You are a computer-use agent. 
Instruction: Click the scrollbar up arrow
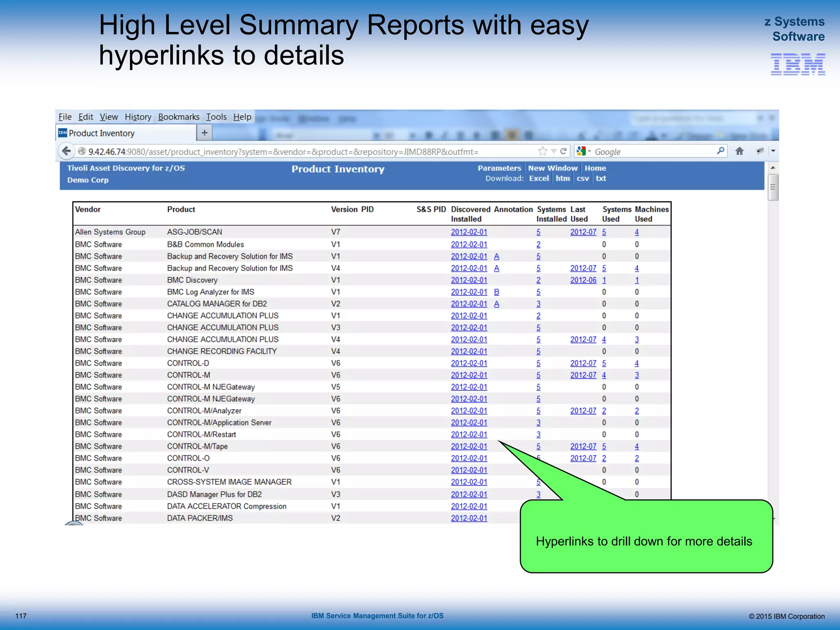(773, 167)
